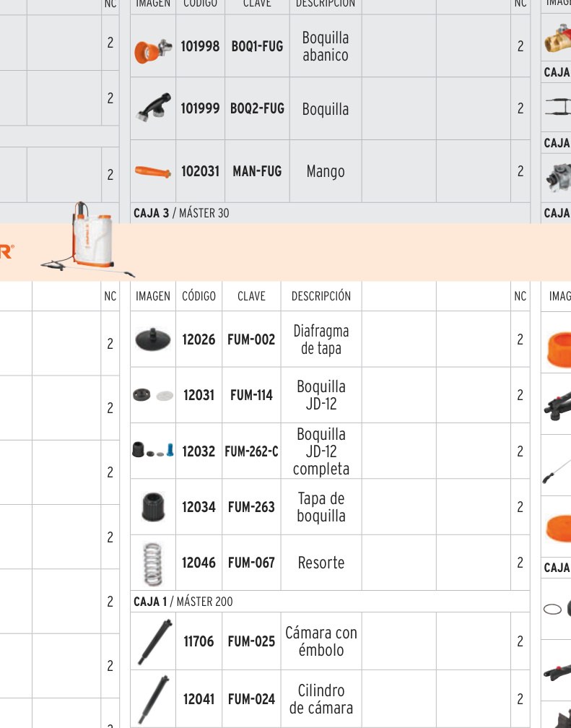Select code 102031
Image resolution: width=571 pixels, height=728 pixels.
(200, 171)
